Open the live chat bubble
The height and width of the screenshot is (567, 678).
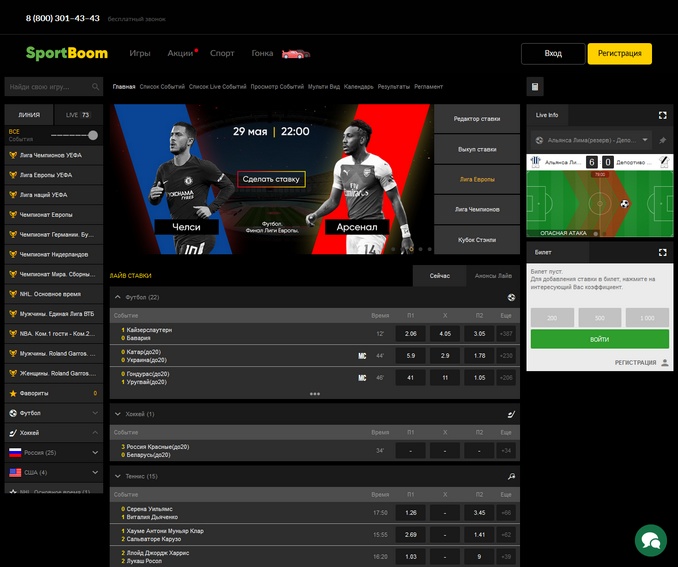pyautogui.click(x=650, y=540)
